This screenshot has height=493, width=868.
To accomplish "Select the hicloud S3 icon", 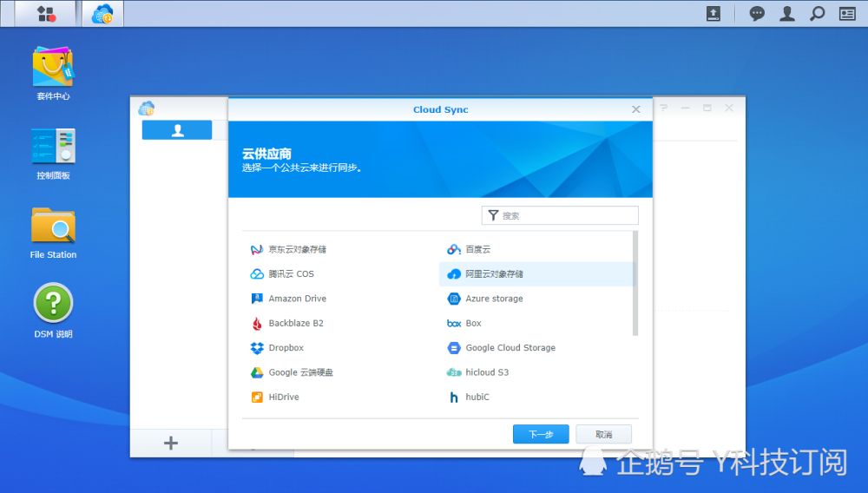I will pos(454,372).
